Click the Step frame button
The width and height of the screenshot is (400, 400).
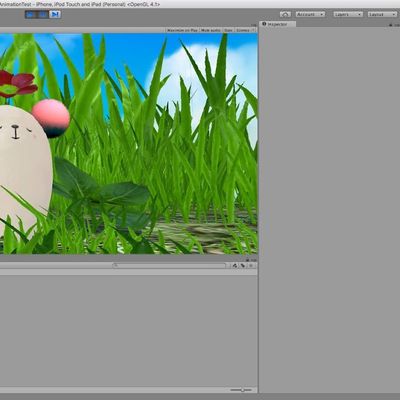55,14
